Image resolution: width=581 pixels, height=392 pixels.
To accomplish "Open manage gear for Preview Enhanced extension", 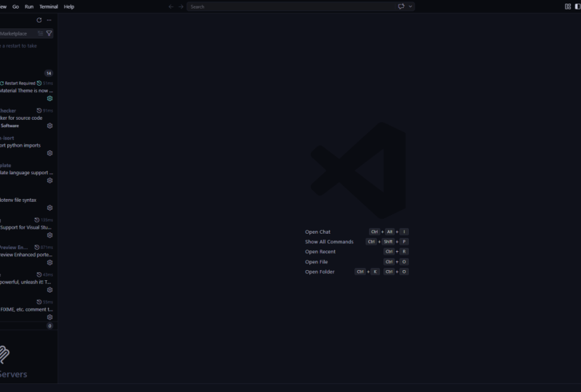I will tap(49, 262).
